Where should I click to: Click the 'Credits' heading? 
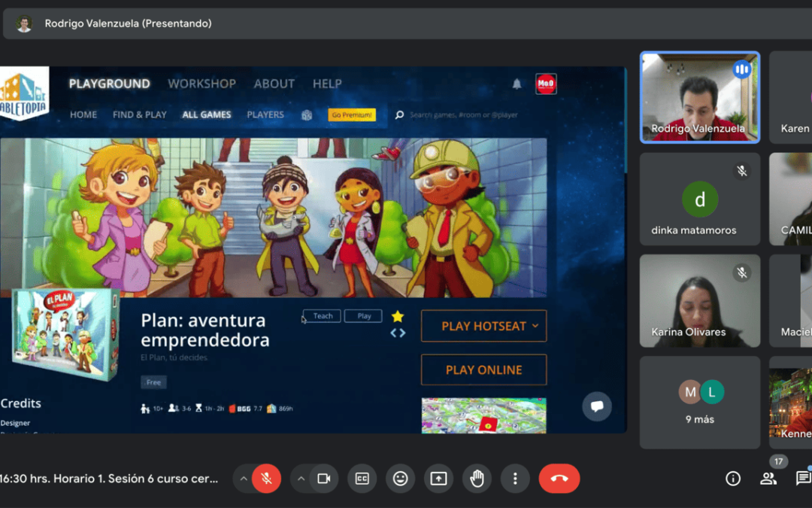pos(21,403)
